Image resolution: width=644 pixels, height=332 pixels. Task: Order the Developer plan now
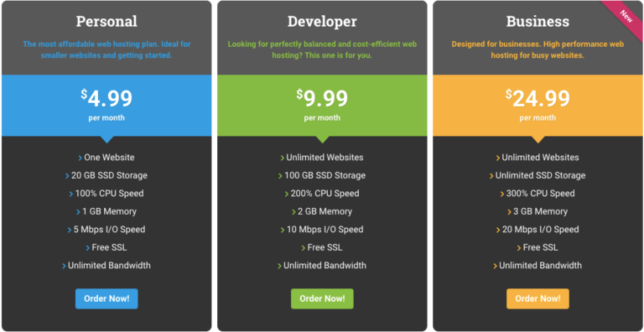point(322,298)
